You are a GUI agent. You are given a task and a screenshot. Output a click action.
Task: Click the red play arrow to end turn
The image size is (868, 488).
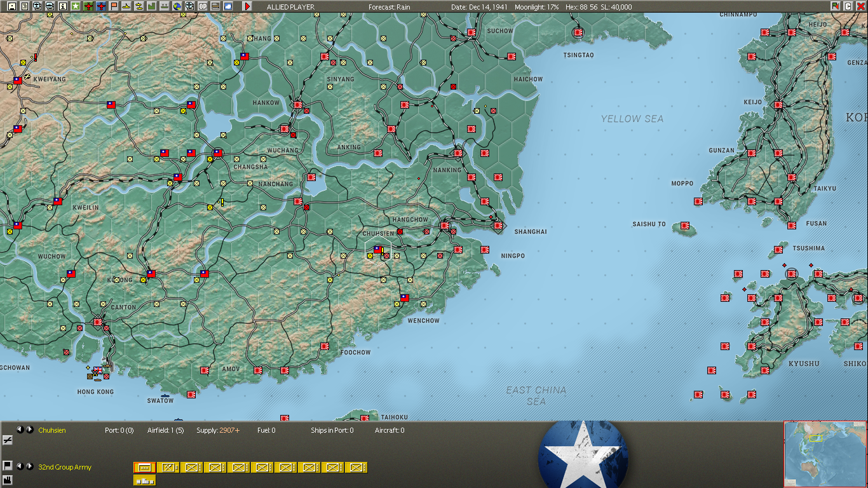click(x=247, y=6)
